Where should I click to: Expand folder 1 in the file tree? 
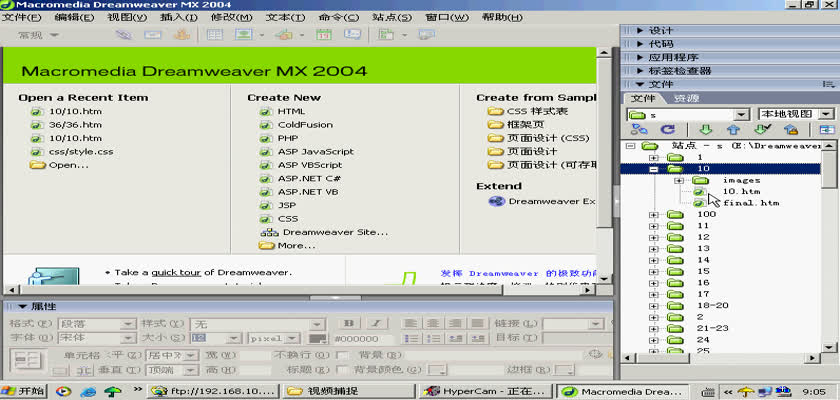click(x=654, y=157)
